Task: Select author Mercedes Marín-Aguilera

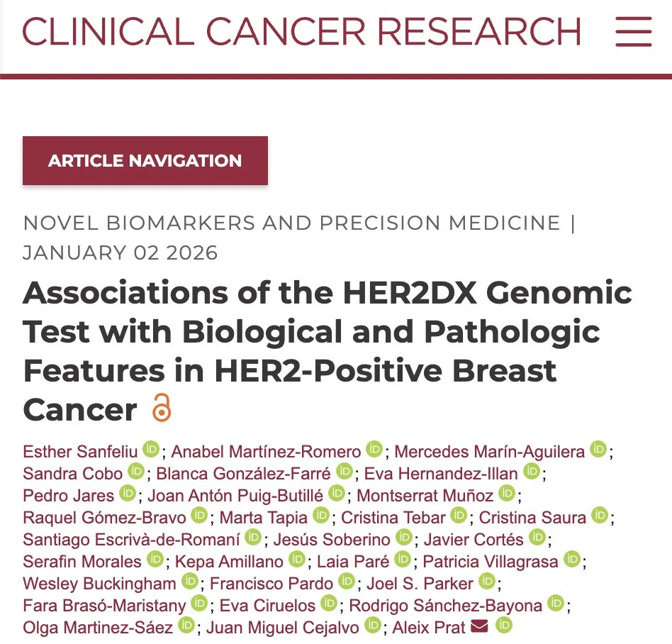Action: [x=490, y=452]
